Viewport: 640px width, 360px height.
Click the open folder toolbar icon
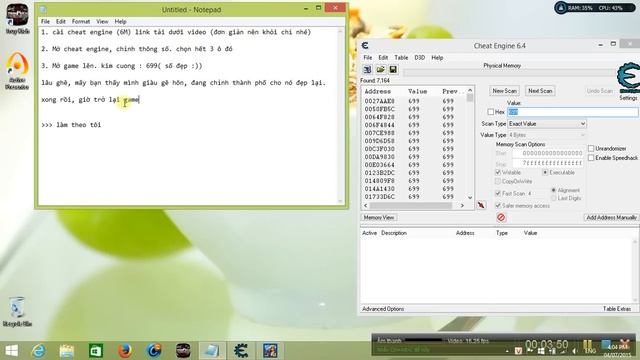(380, 70)
